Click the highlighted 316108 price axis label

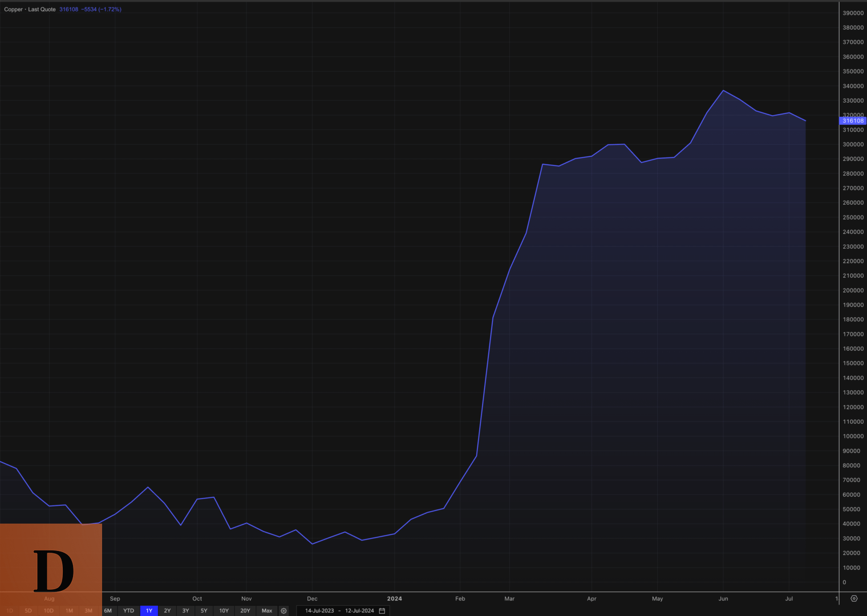(853, 121)
